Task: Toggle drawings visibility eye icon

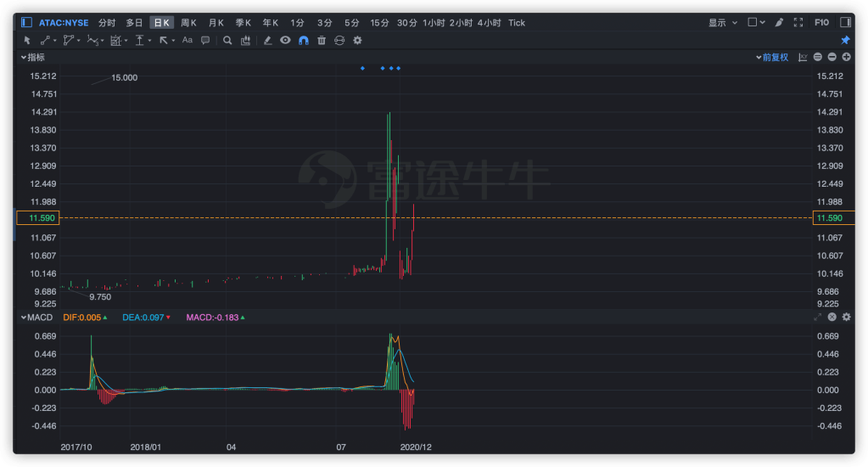Action: [285, 40]
